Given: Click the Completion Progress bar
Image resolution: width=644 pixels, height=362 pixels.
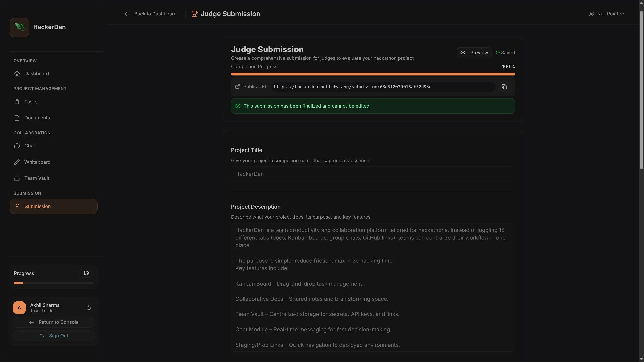Looking at the screenshot, I should [373, 74].
